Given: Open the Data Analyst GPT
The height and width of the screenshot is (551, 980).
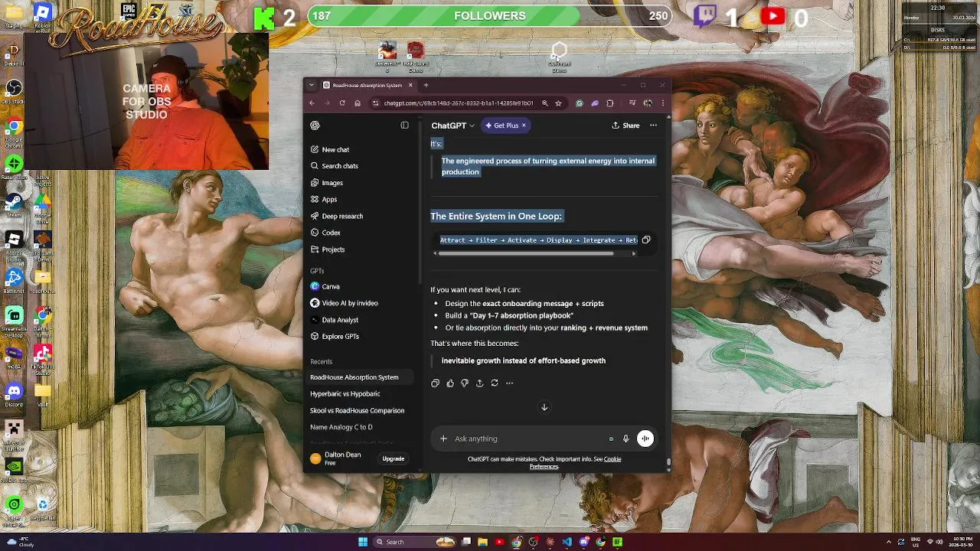Looking at the screenshot, I should pos(334,320).
